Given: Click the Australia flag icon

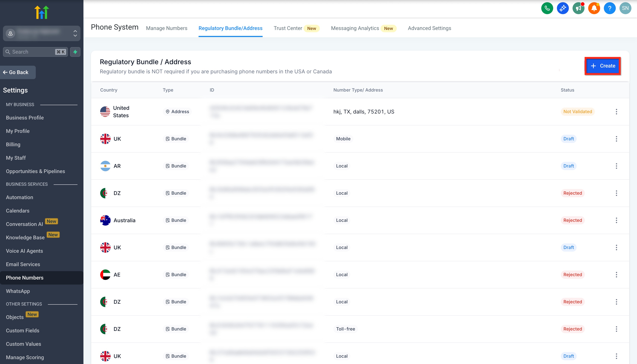Looking at the screenshot, I should tap(105, 220).
